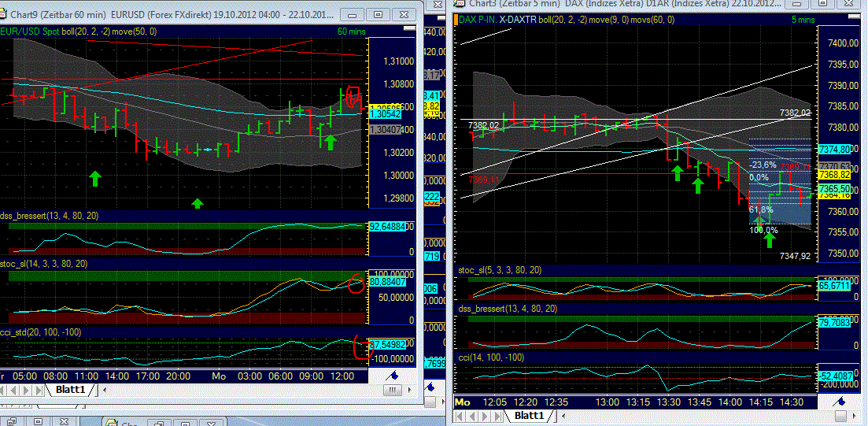Open the Blatt1 sheet tab in Chart9
Viewport: 868px width, 426px height.
[x=70, y=390]
